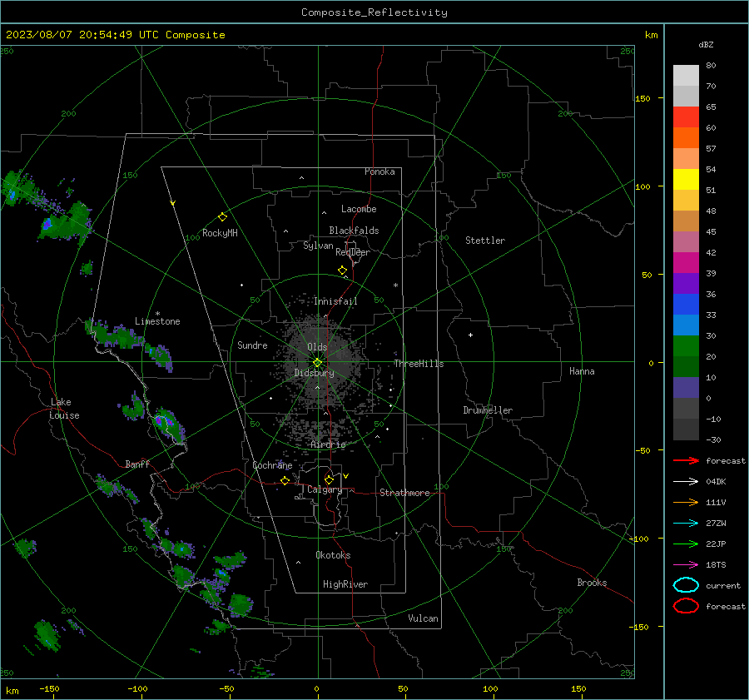Image resolution: width=749 pixels, height=700 pixels.
Task: Click the yellow diamond radar center at Olds
Action: tap(317, 363)
